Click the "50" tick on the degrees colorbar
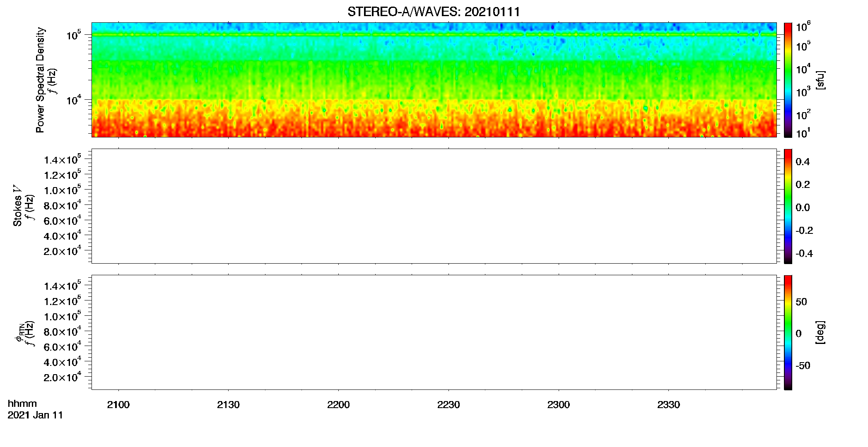Image resolution: width=868 pixels, height=447 pixels. [801, 302]
